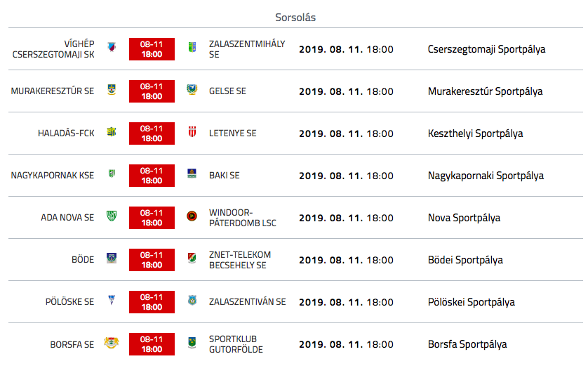Image resolution: width=588 pixels, height=366 pixels.
Task: Open the Gelse SE crest icon
Action: click(192, 90)
